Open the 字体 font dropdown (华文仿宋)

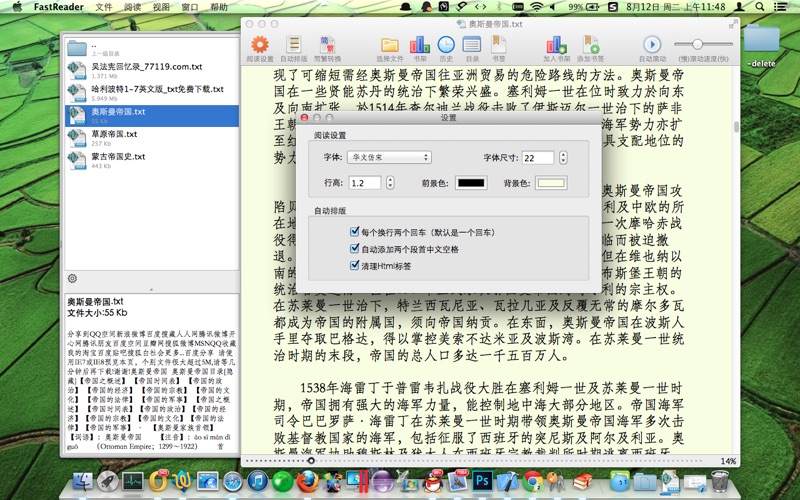point(389,158)
